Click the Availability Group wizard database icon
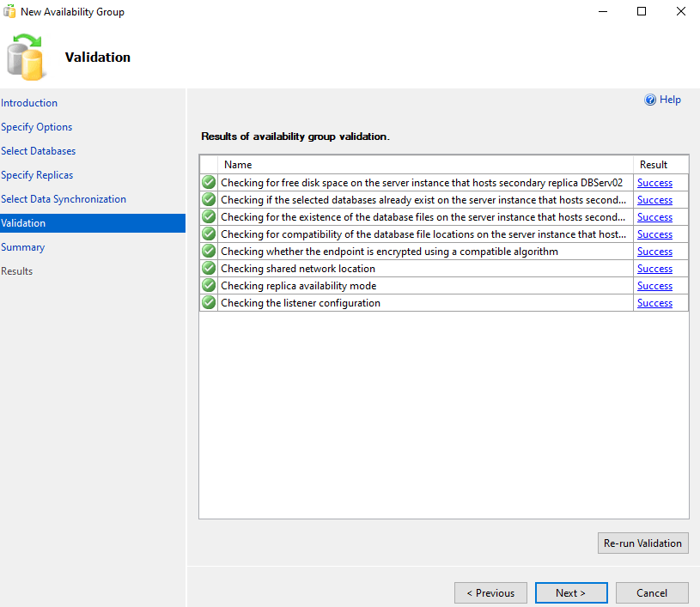This screenshot has width=700, height=607. [25, 57]
